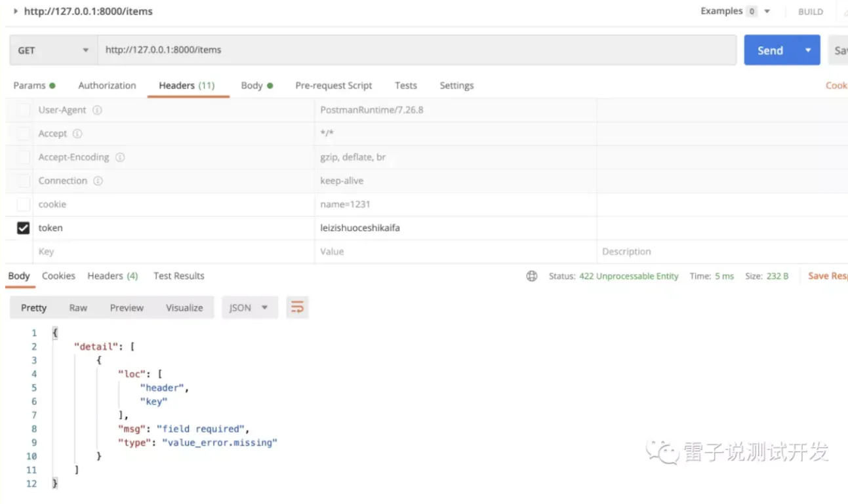Click the cookie key cell
This screenshot has width=848, height=504.
[x=173, y=204]
